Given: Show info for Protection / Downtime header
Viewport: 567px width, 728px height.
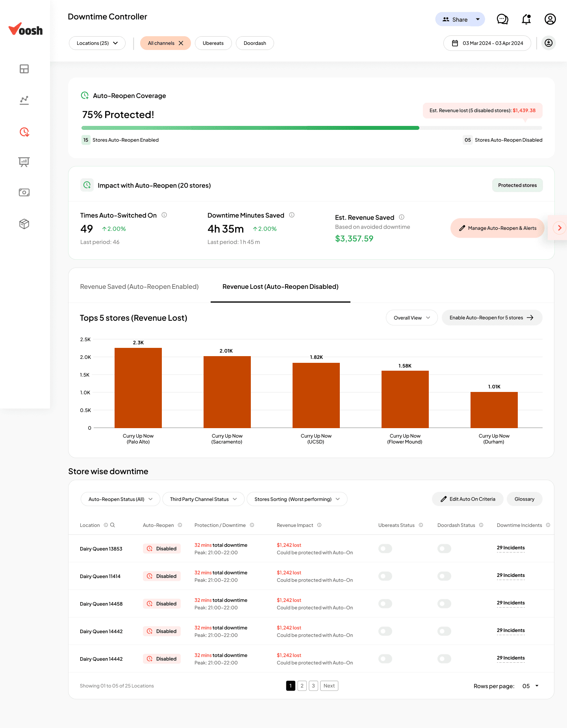Looking at the screenshot, I should pos(252,525).
